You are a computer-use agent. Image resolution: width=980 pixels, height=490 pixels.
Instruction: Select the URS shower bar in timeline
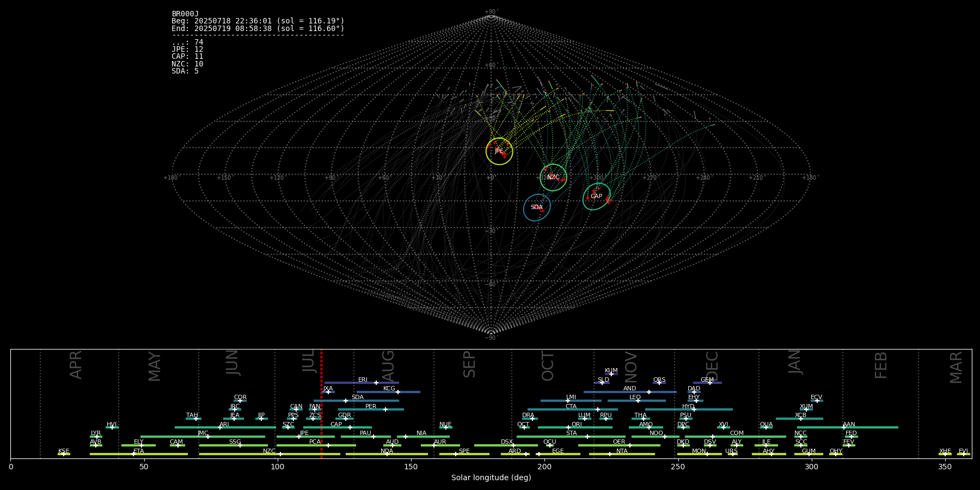[732, 454]
